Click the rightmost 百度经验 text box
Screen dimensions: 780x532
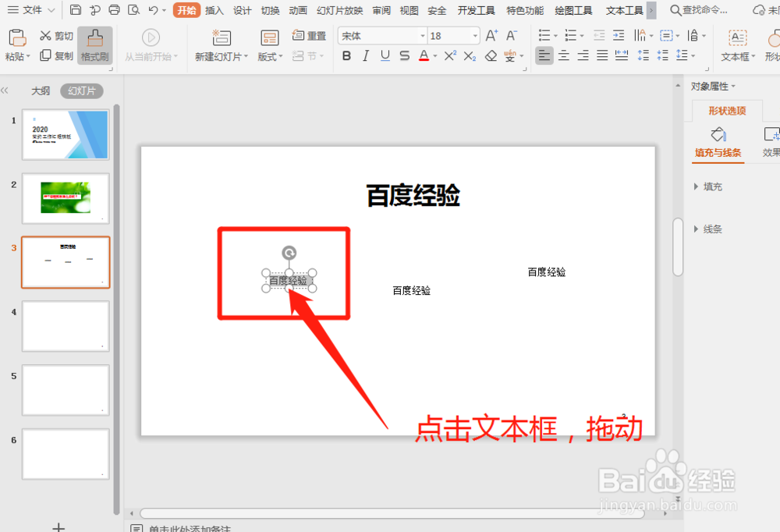[547, 271]
